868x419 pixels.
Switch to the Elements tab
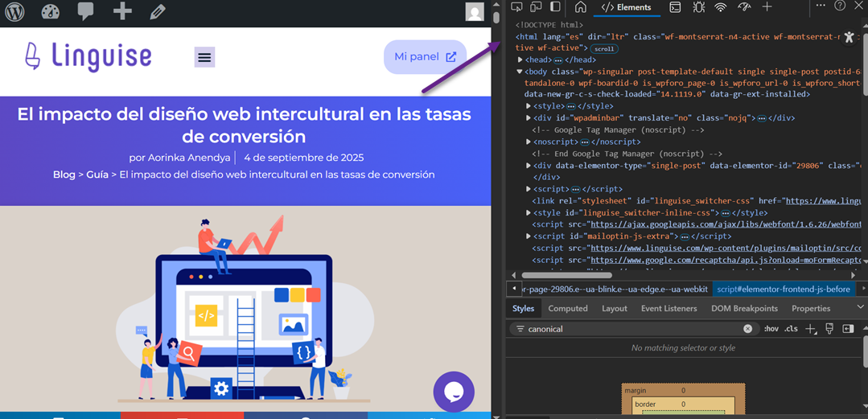pos(626,7)
